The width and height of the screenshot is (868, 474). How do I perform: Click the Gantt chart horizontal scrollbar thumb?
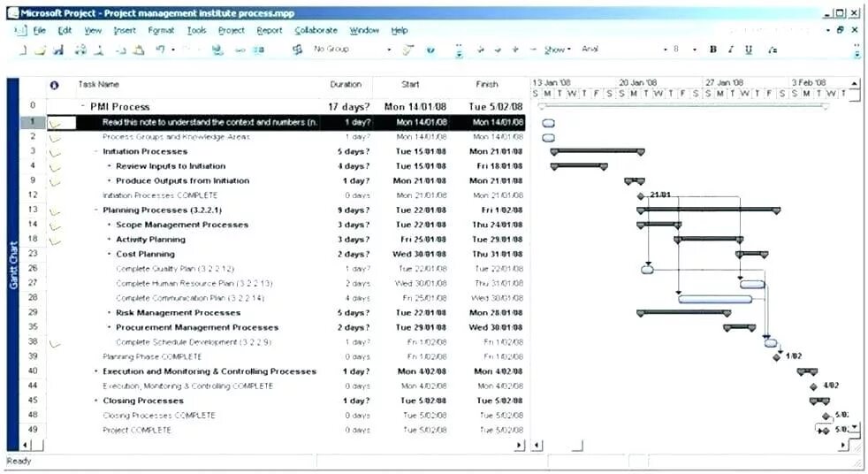pos(577,445)
